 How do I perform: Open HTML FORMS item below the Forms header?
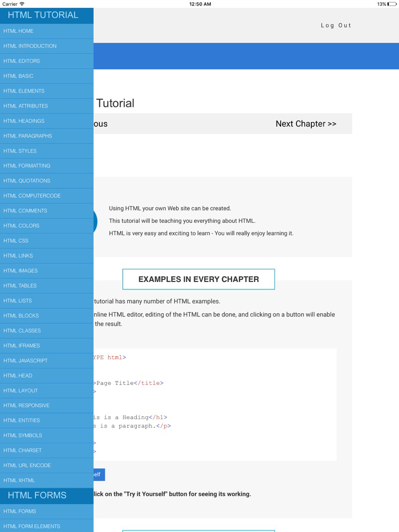click(46, 511)
